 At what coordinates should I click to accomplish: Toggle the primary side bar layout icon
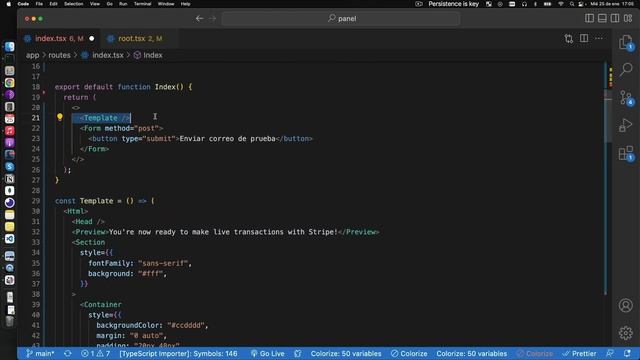coord(589,18)
